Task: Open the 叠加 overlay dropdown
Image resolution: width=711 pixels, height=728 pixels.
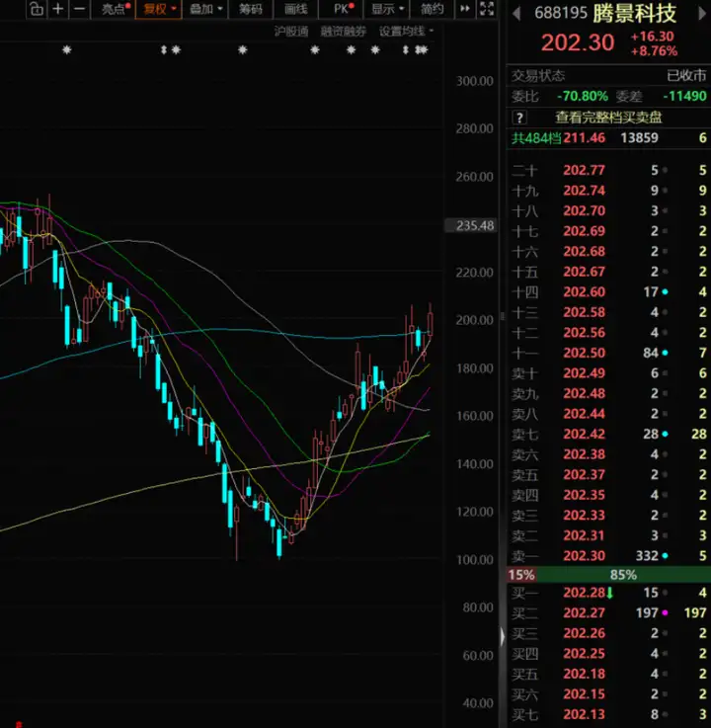Action: (206, 9)
